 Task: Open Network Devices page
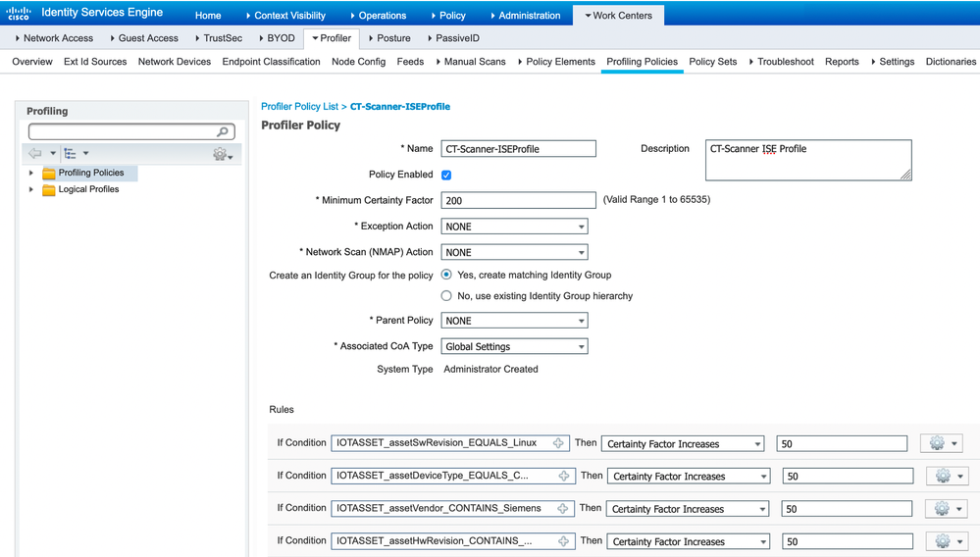(x=175, y=62)
